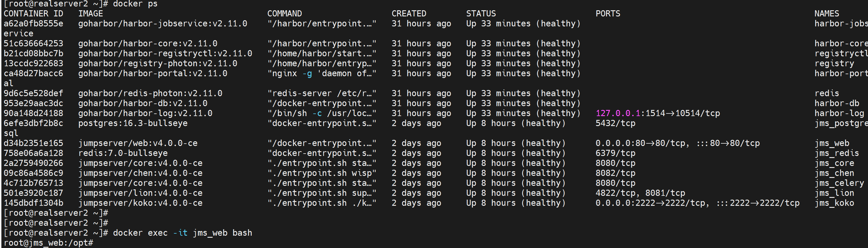Click the root@jms_web:/opt# prompt line
Viewport: 868px width, 248px height.
(48, 243)
